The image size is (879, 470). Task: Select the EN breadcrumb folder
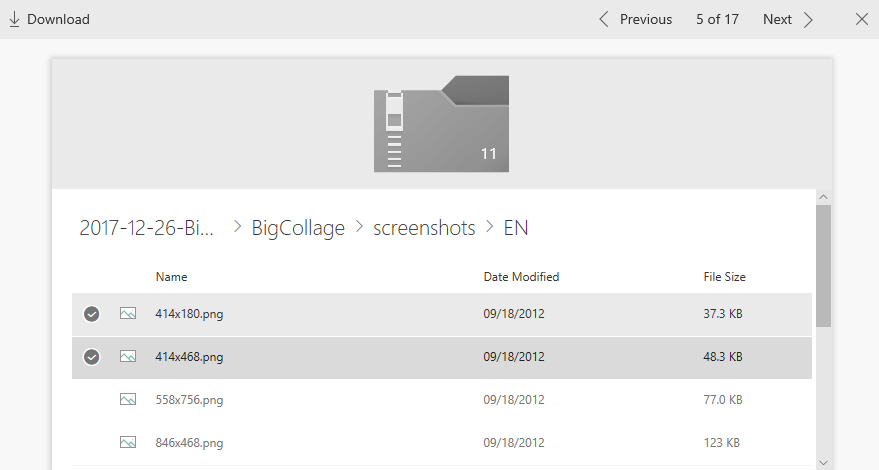point(516,228)
